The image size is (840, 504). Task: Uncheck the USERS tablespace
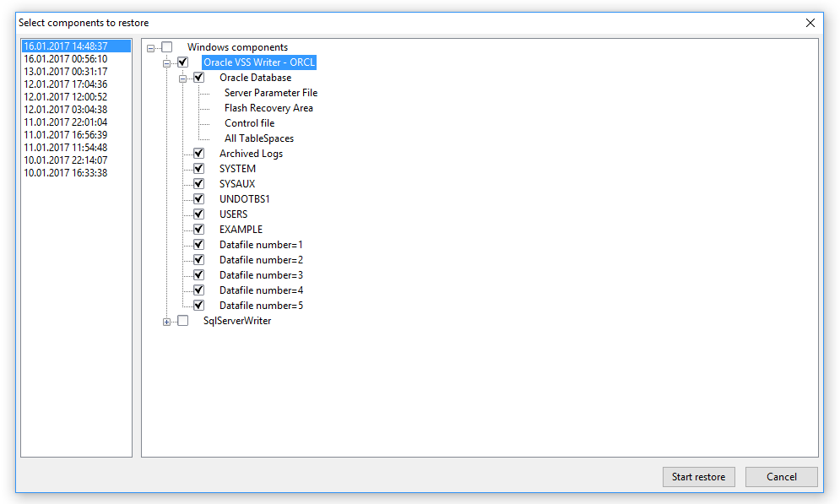coord(198,214)
